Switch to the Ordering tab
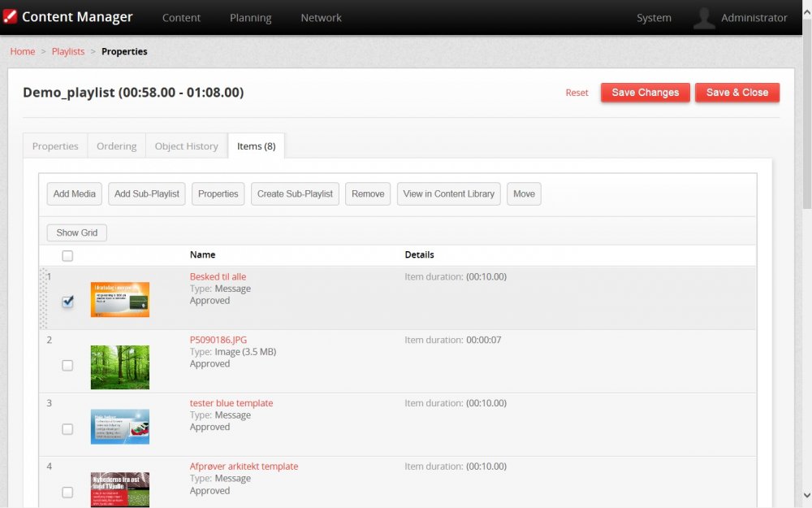Image resolution: width=812 pixels, height=508 pixels. pos(116,146)
